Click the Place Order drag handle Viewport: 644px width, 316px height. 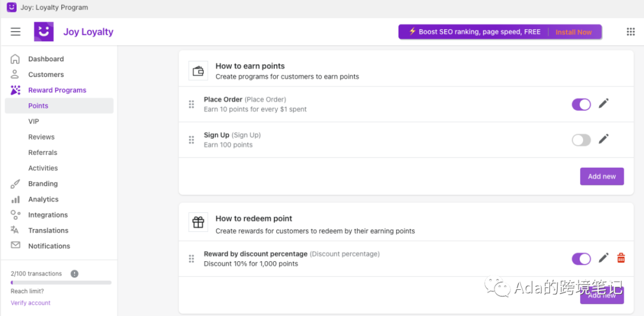[x=191, y=104]
